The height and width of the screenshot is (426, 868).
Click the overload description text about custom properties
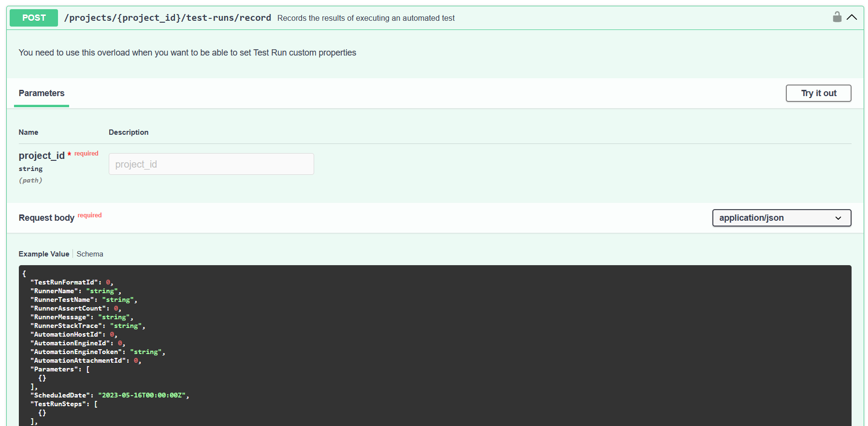187,53
